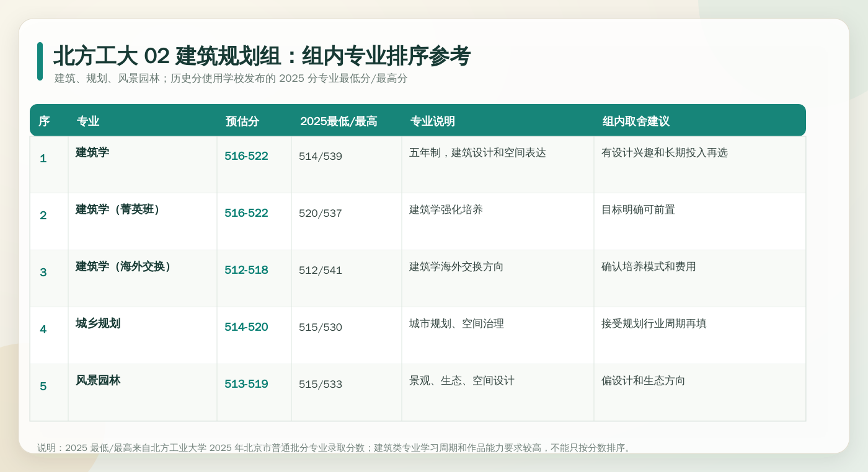Image resolution: width=868 pixels, height=472 pixels.
Task: Click 建筑学强化培养 description
Action: click(x=446, y=209)
